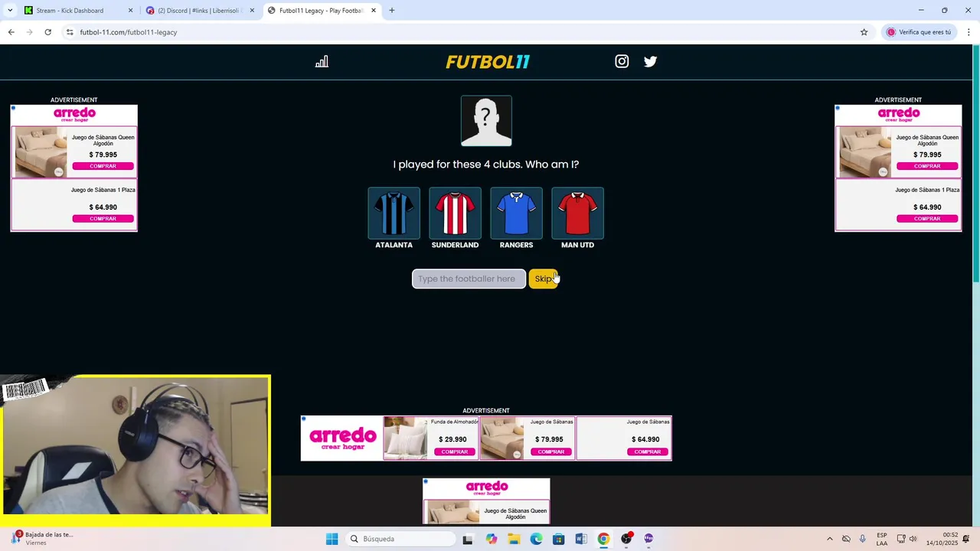980x551 pixels.
Task: View site information icon
Action: (69, 32)
